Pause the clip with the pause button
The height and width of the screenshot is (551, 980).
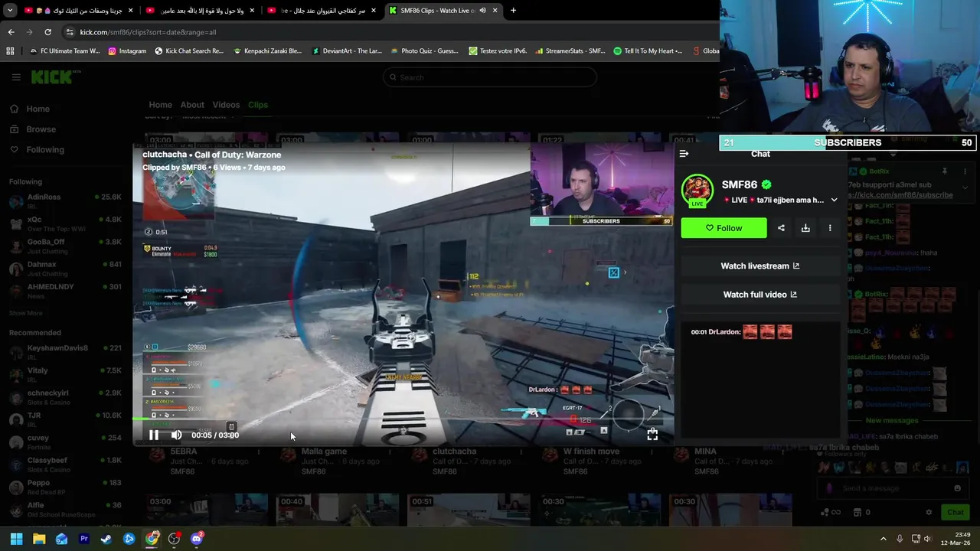154,435
